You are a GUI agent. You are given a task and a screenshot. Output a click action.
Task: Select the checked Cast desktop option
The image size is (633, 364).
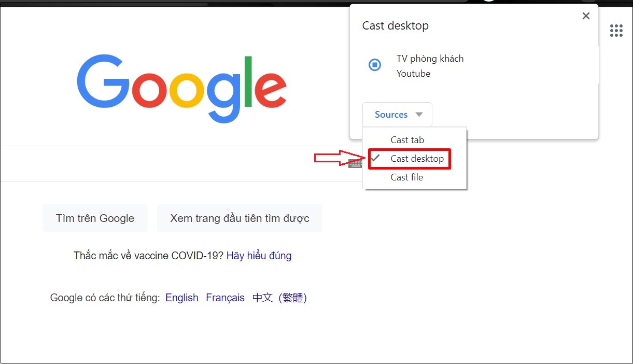pyautogui.click(x=417, y=159)
